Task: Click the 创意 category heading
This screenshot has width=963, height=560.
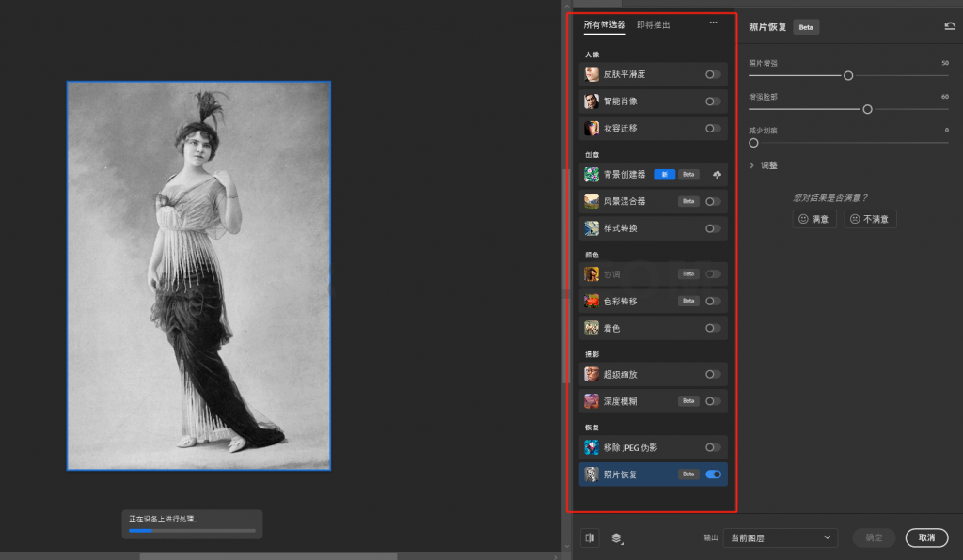Action: 592,155
